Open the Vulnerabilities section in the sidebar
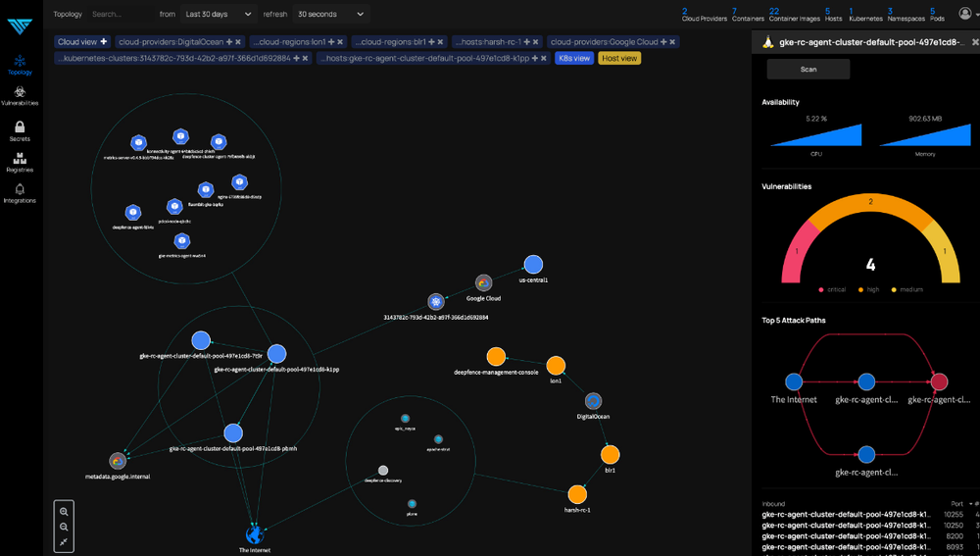Viewport: 980px width, 556px height. pos(20,96)
